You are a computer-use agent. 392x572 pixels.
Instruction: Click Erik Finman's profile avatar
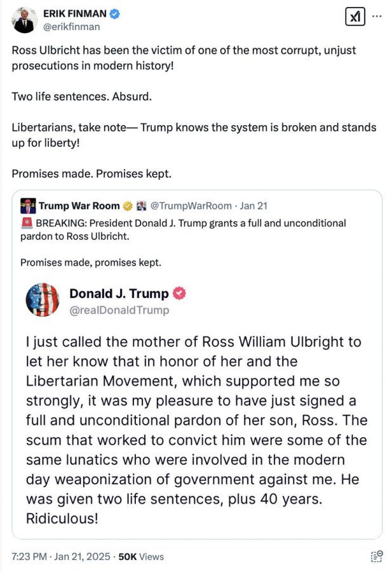pyautogui.click(x=24, y=20)
